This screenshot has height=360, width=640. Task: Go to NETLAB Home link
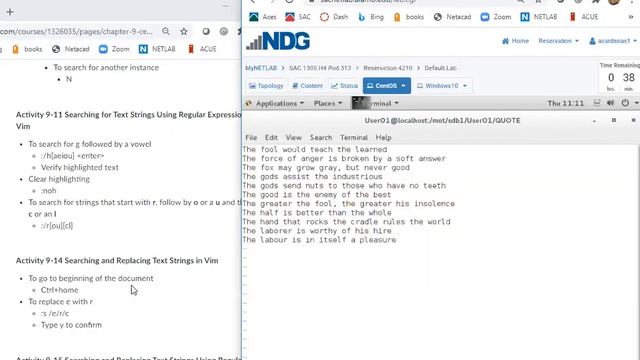(x=515, y=41)
